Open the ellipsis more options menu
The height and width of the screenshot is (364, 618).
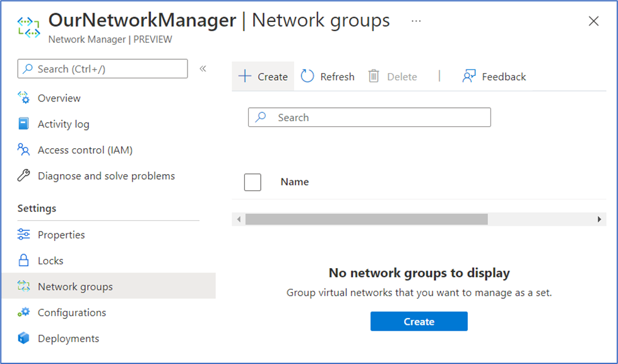416,21
